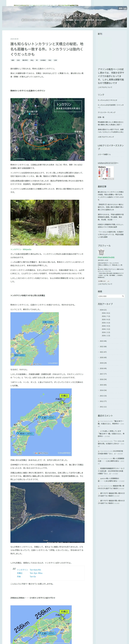Viewport: 129px width, 644px height.
Task: Click avatar beside 岡潔数学体験館見守りタイ comment
Action: (98, 469)
